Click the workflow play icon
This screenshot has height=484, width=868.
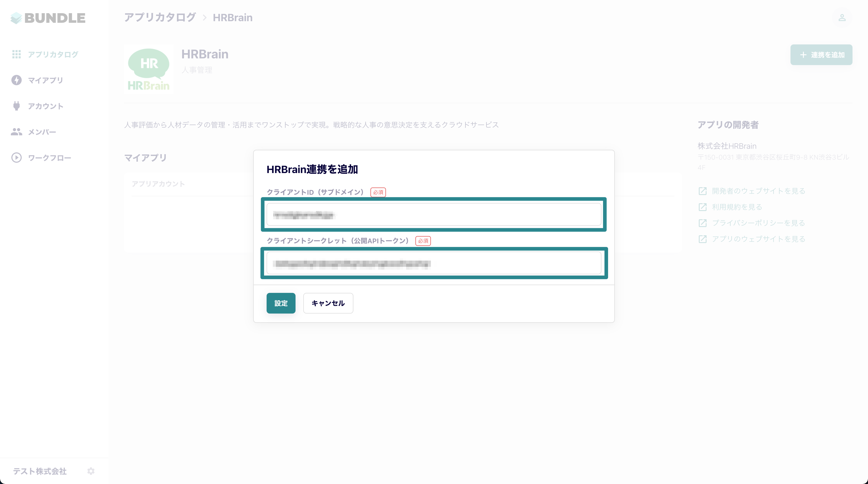tap(17, 158)
